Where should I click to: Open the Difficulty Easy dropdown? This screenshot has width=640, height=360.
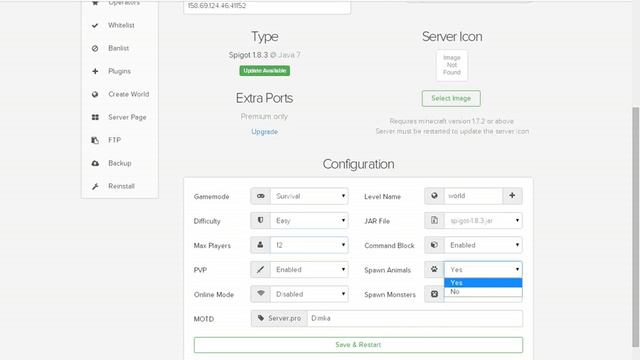coord(309,220)
